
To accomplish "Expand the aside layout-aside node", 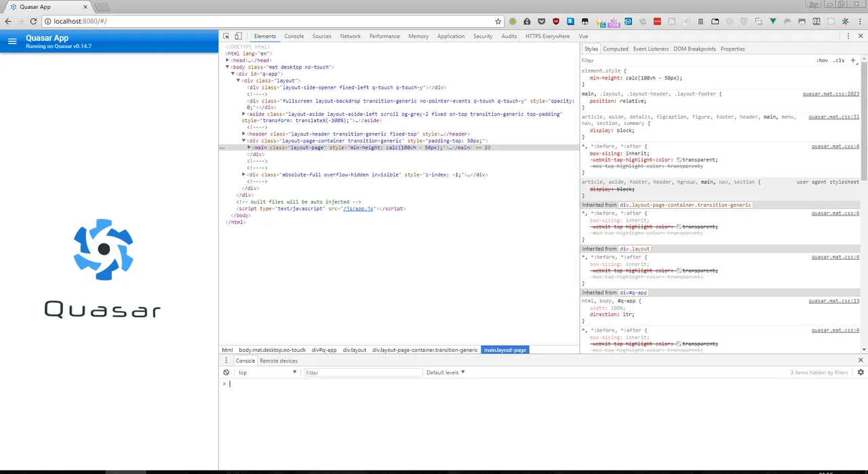I will (244, 114).
